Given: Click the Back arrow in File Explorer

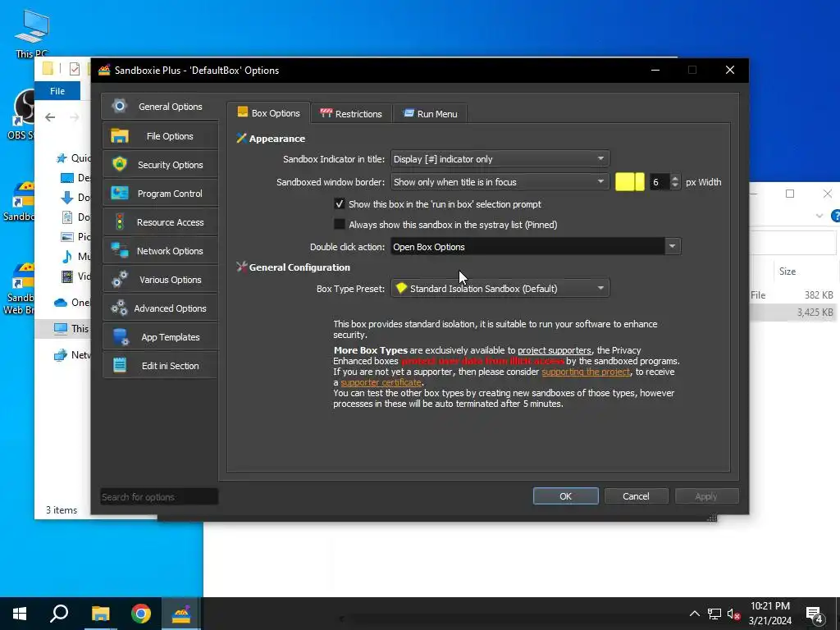Looking at the screenshot, I should pyautogui.click(x=50, y=117).
